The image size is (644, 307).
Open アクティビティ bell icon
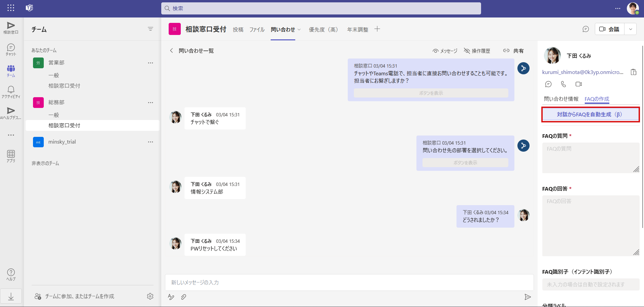pos(11,92)
